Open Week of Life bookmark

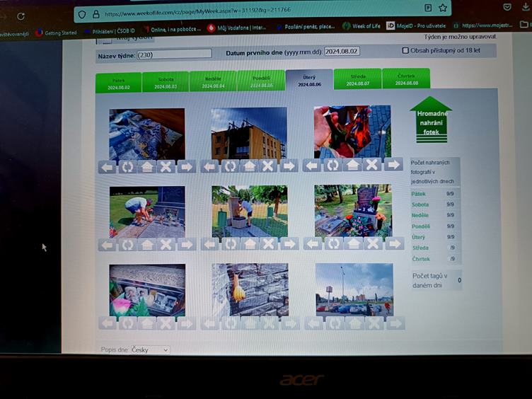[362, 25]
